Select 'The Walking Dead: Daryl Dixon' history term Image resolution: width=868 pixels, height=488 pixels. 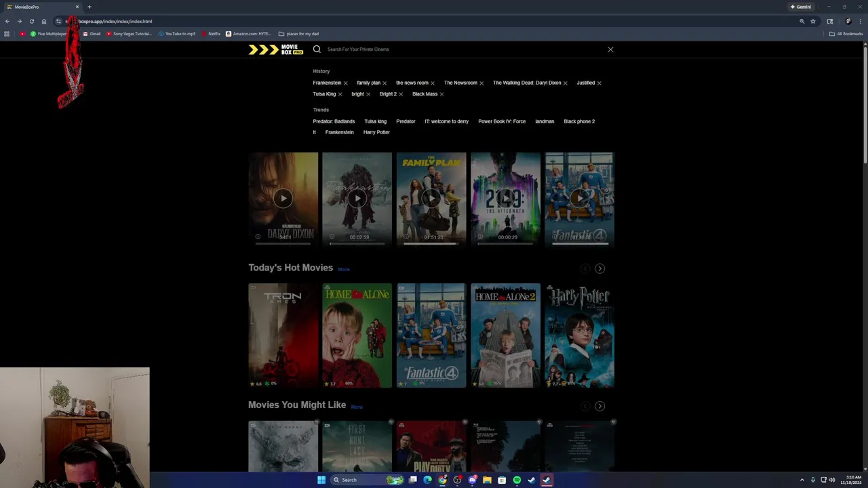pos(527,83)
